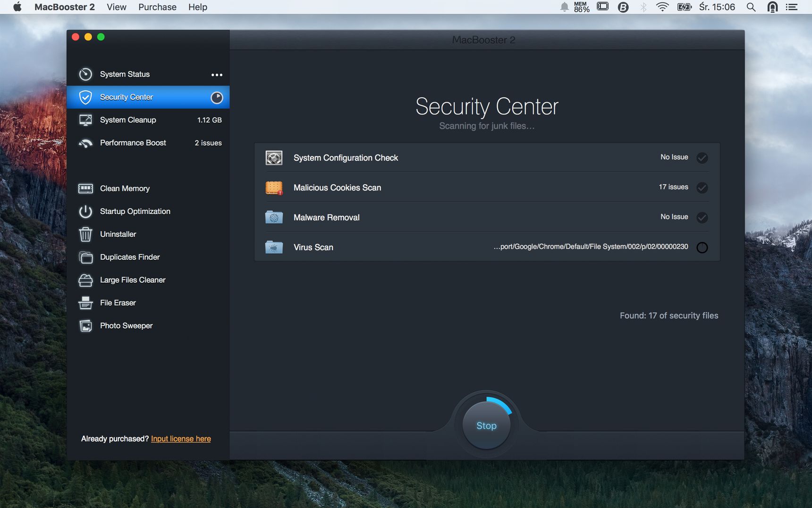Stop the security scan
This screenshot has width=812, height=508.
tap(486, 426)
